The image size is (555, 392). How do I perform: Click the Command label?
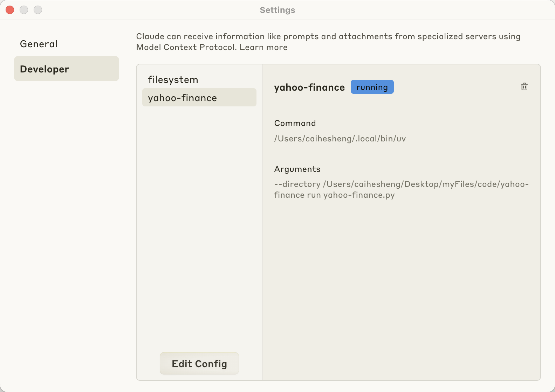point(295,123)
